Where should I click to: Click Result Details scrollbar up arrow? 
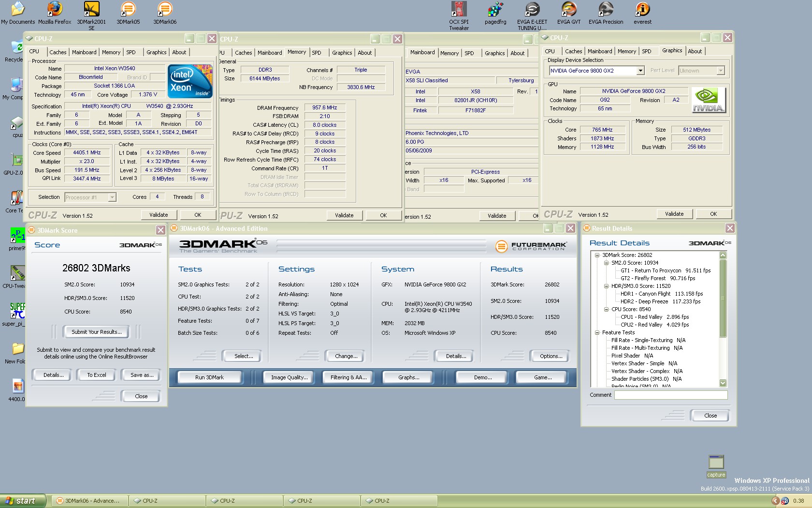[723, 255]
